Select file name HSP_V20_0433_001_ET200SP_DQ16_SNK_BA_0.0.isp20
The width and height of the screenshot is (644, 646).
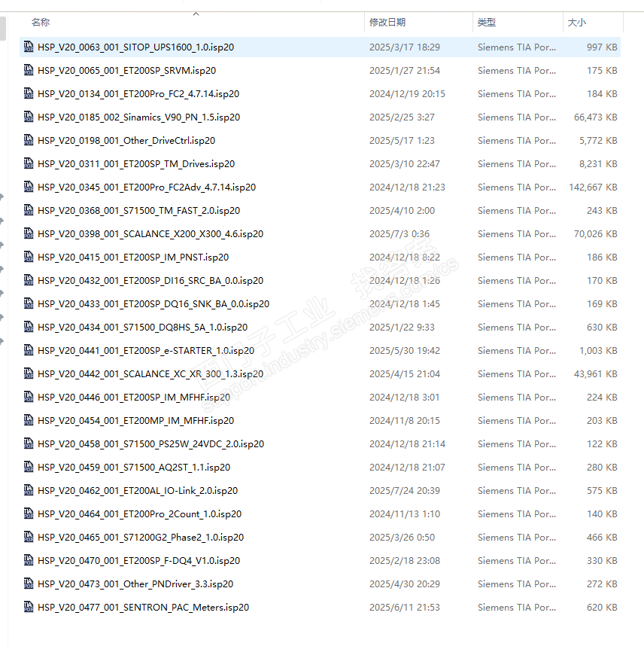[x=153, y=304]
